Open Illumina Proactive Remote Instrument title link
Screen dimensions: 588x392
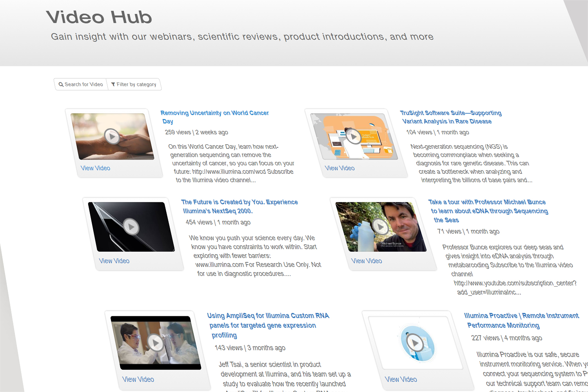coord(521,316)
